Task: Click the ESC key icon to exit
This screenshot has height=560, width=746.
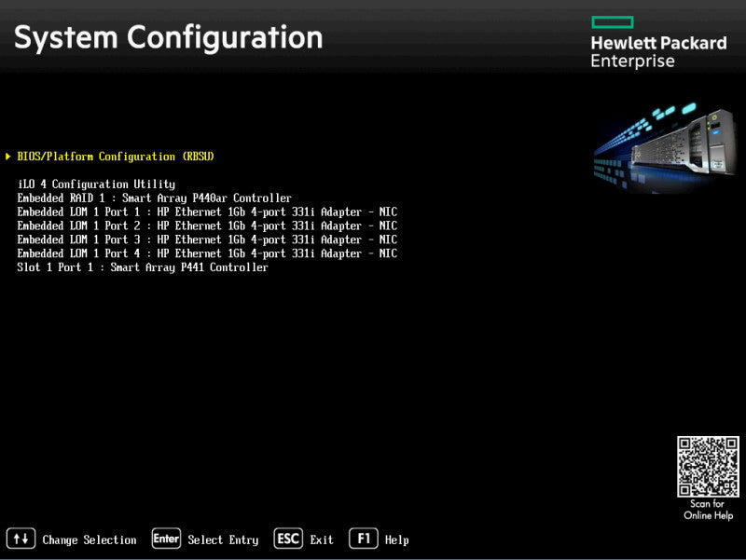Action: tap(288, 539)
